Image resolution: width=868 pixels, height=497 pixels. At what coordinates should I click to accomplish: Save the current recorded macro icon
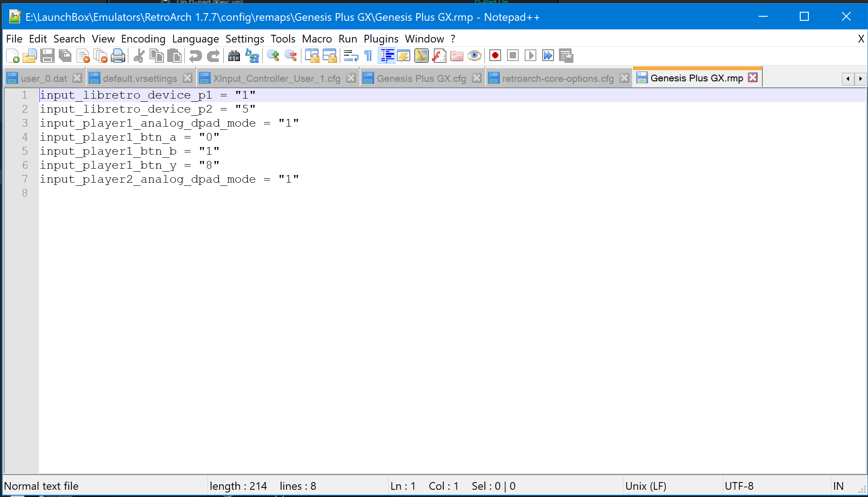[x=566, y=56]
